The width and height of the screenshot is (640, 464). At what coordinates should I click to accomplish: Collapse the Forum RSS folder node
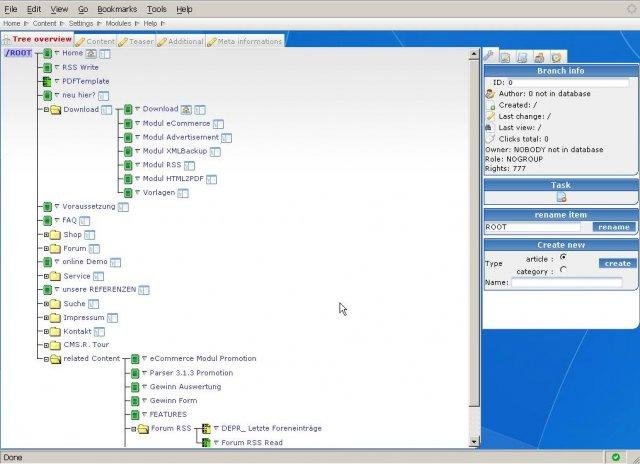pos(133,429)
